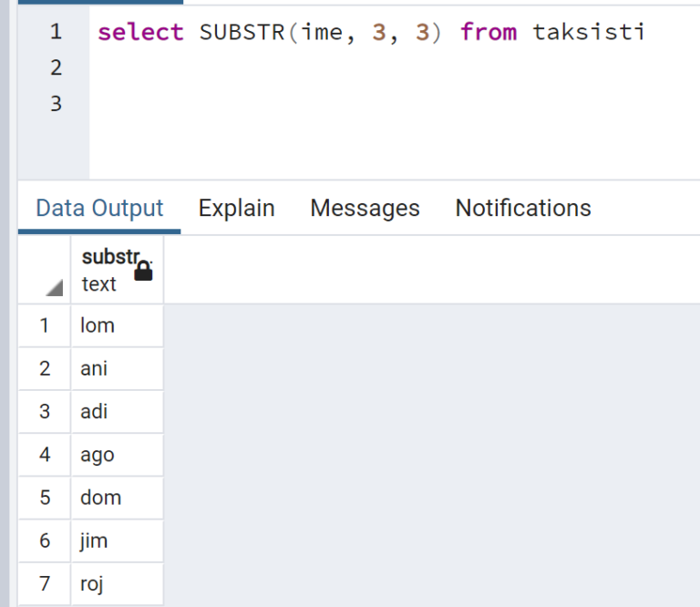Select the cell containing 'ani'

click(x=118, y=368)
